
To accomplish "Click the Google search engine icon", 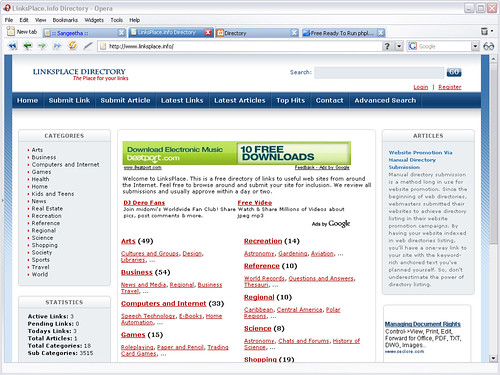I will [413, 46].
